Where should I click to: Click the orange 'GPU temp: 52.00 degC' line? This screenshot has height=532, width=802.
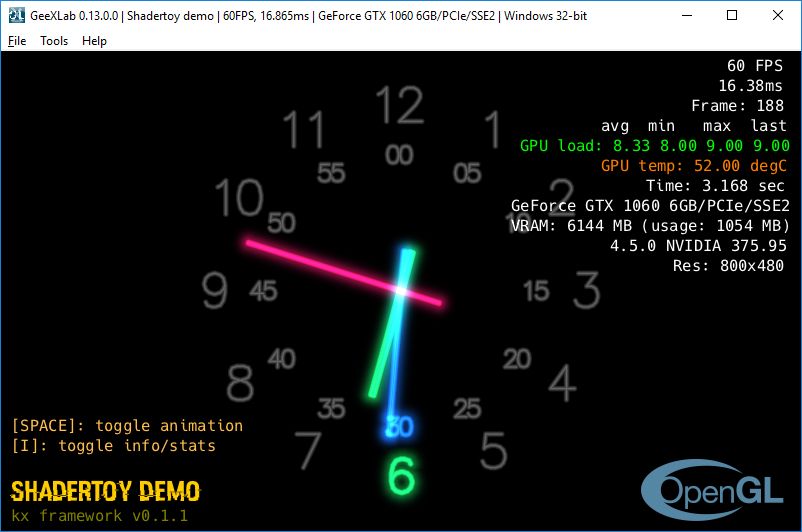click(x=694, y=166)
